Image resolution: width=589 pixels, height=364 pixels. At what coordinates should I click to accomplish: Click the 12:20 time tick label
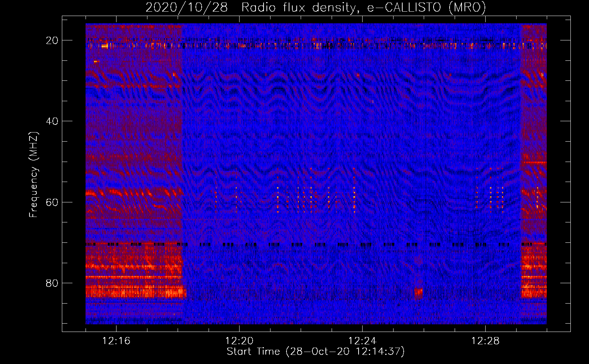point(239,341)
